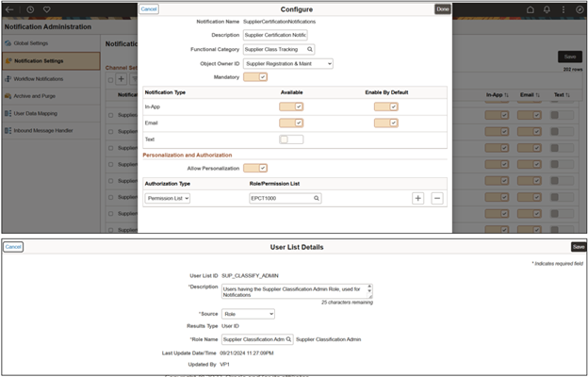Open User Data Mapping in sidebar
Image resolution: width=588 pixels, height=377 pixels.
coord(52,113)
